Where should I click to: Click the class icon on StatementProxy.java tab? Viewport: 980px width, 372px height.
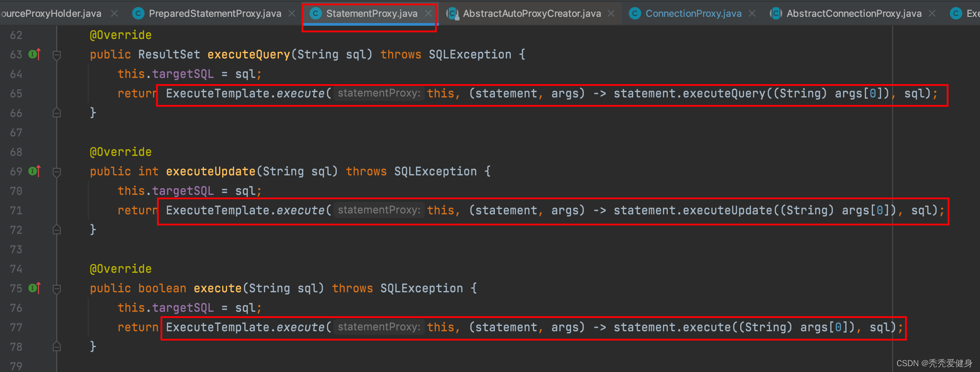point(316,14)
